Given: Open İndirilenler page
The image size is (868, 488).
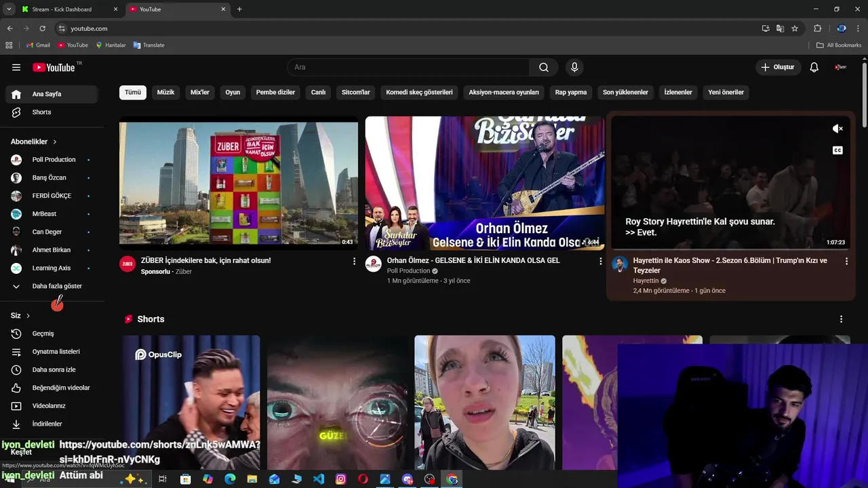Looking at the screenshot, I should (x=52, y=424).
